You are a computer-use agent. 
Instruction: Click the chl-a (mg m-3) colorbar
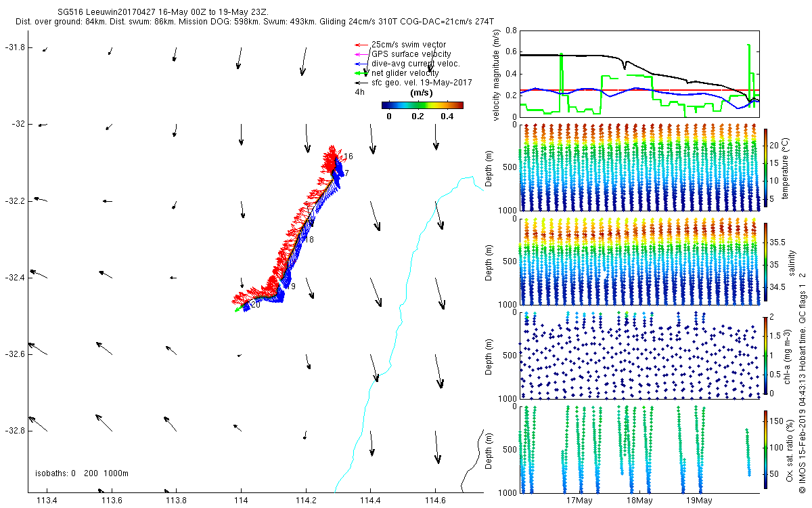coord(765,356)
